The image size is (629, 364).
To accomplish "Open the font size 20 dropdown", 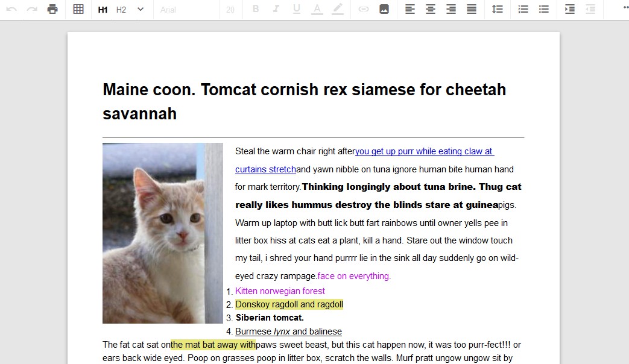I will coord(230,10).
